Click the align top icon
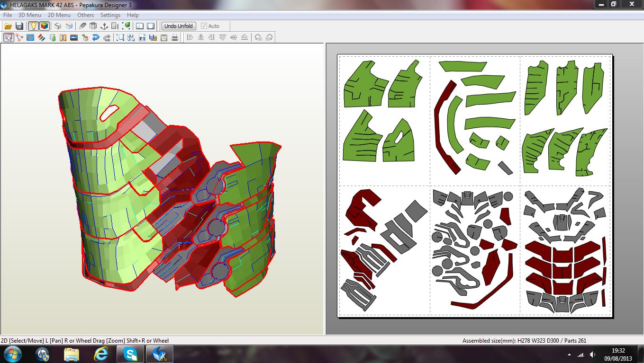Viewport: 644px width, 363px height. click(x=223, y=37)
